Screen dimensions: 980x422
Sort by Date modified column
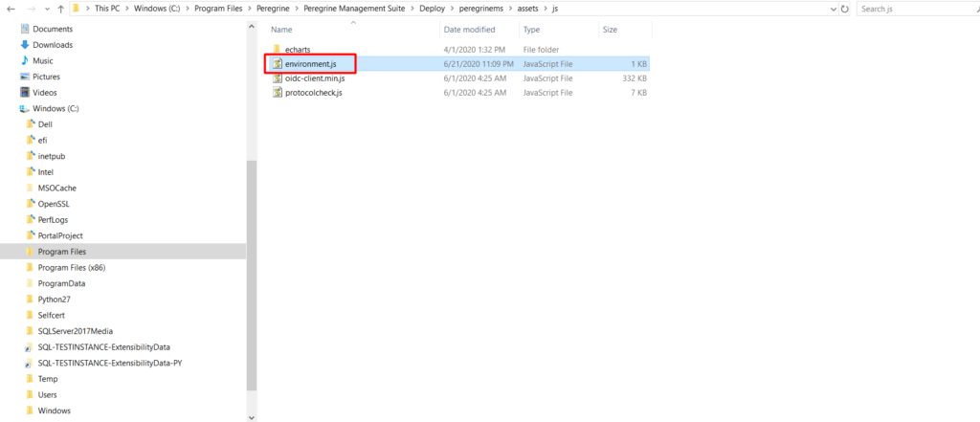coord(469,30)
